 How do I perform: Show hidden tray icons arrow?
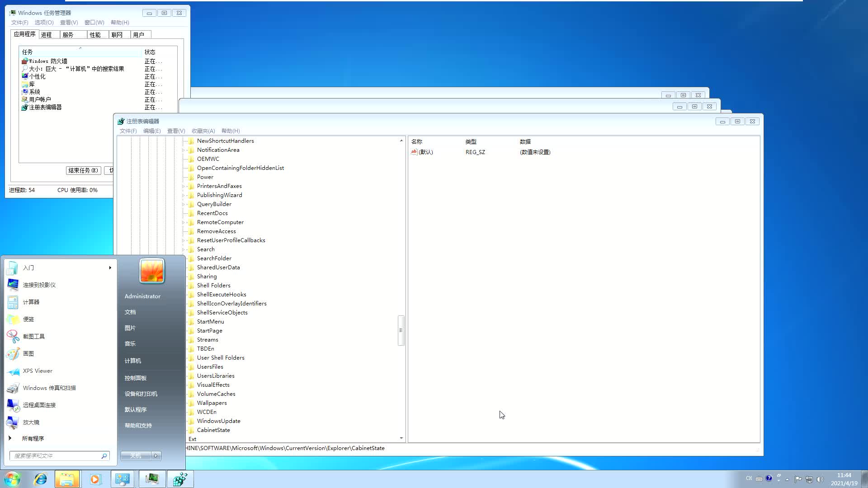787,479
